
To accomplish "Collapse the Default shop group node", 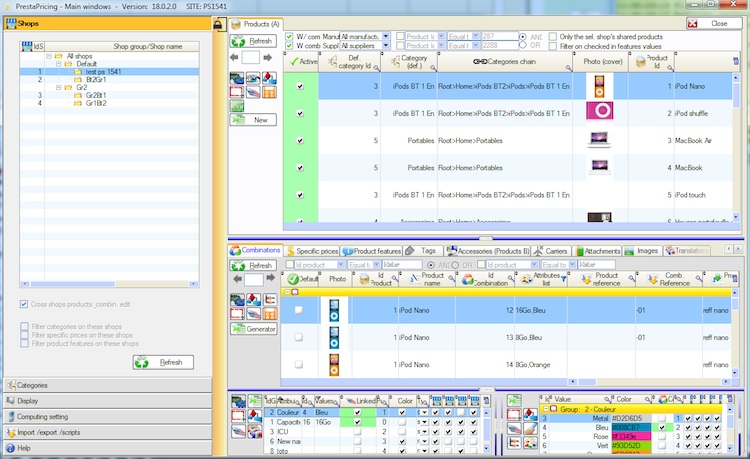I will (x=61, y=63).
